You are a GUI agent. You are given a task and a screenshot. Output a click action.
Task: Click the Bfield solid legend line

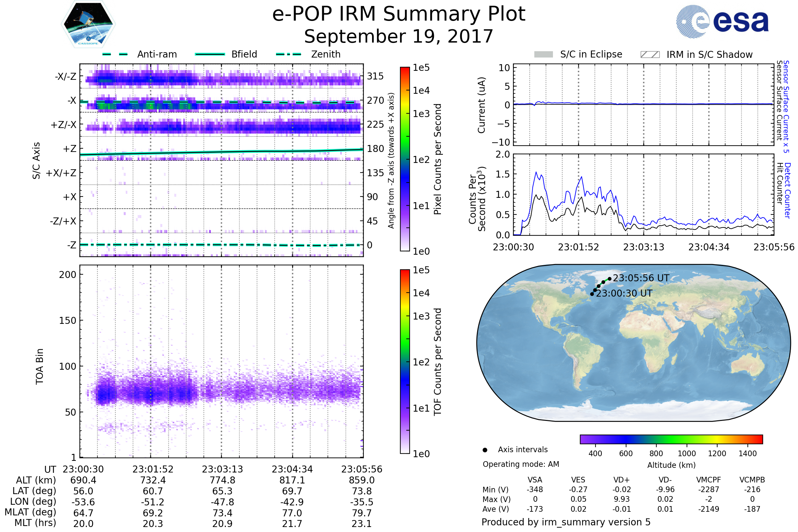[x=210, y=54]
